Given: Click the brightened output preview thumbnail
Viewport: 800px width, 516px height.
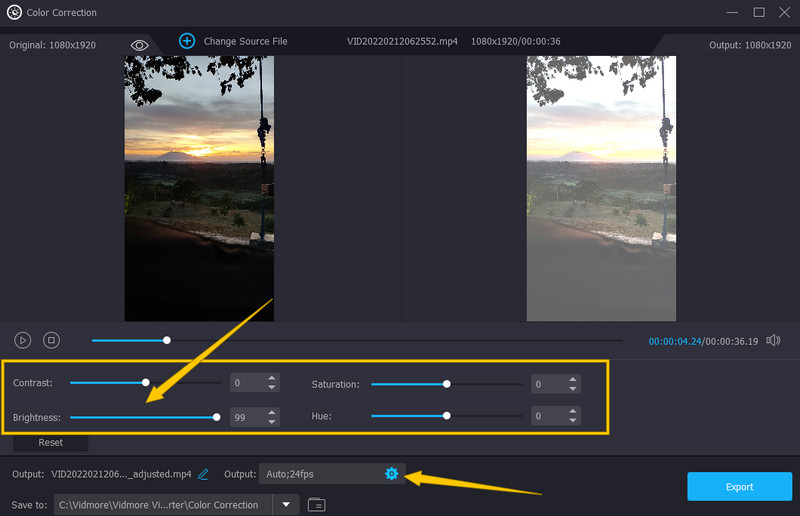Looking at the screenshot, I should pyautogui.click(x=602, y=188).
